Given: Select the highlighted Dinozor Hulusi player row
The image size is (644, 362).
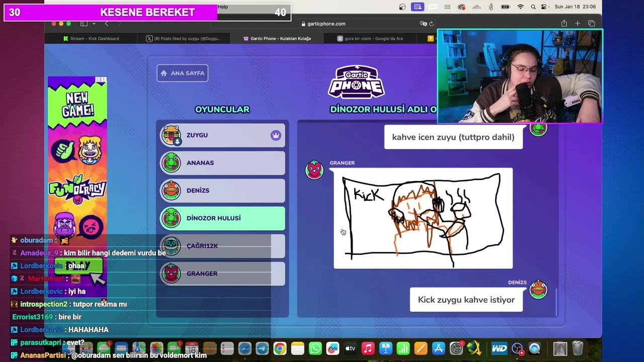Looking at the screenshot, I should (222, 218).
